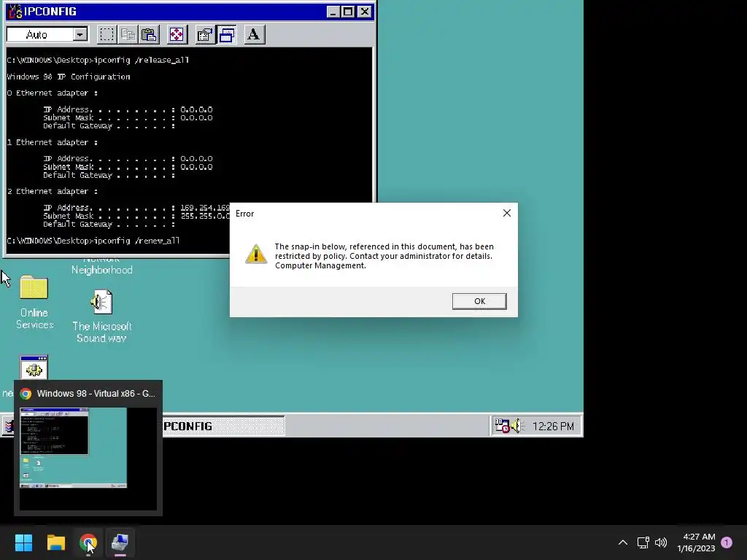Click the Paste toolbar icon in IPCONFIG

tap(149, 35)
